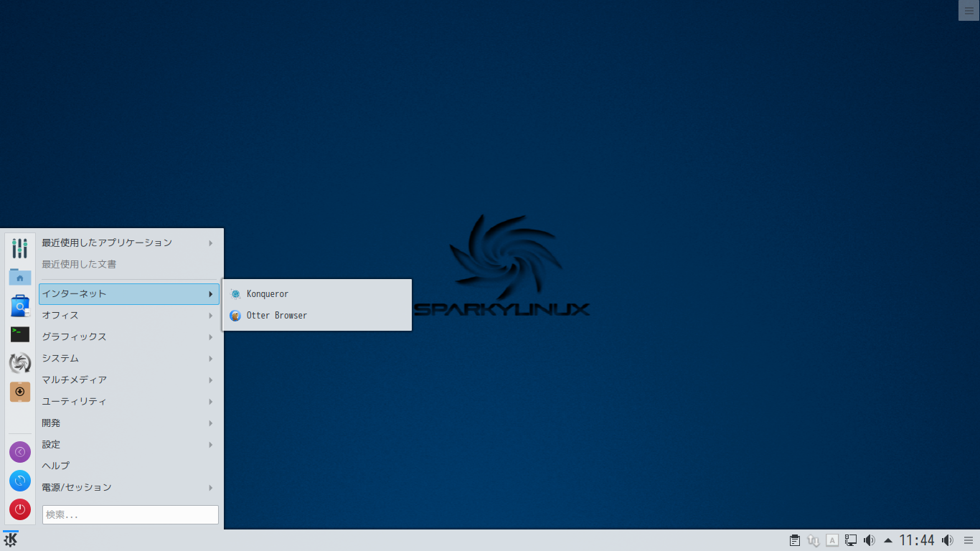Open the グラフィックス menu category
This screenshot has width=980, height=551.
point(129,337)
